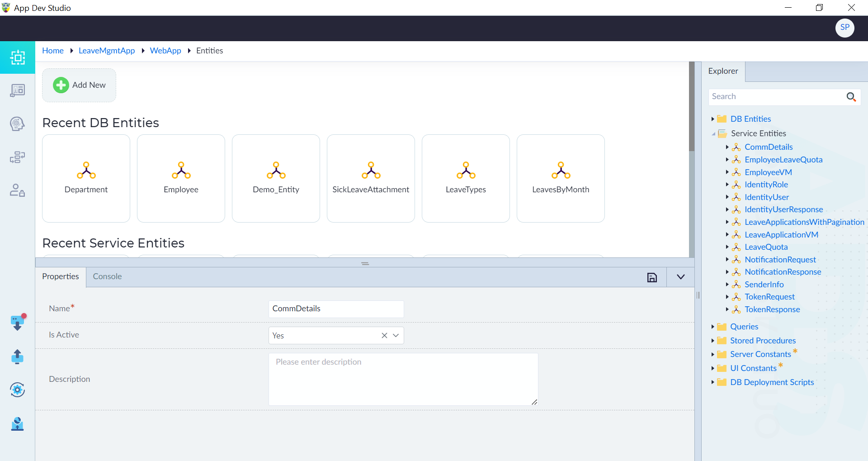Select NotificationRequest in Explorer tree
The width and height of the screenshot is (868, 461).
(780, 260)
